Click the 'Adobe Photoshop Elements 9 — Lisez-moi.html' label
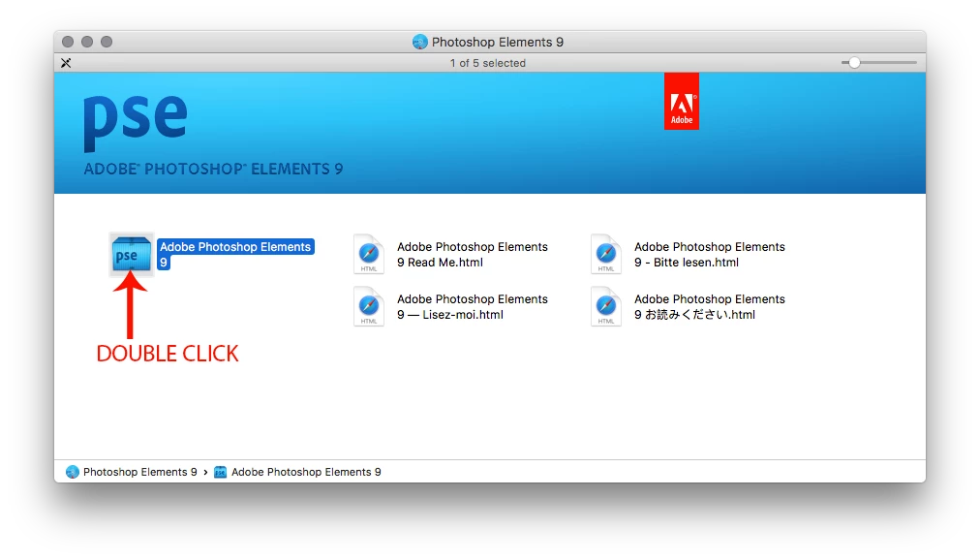Viewport: 980px width, 560px height. 473,307
